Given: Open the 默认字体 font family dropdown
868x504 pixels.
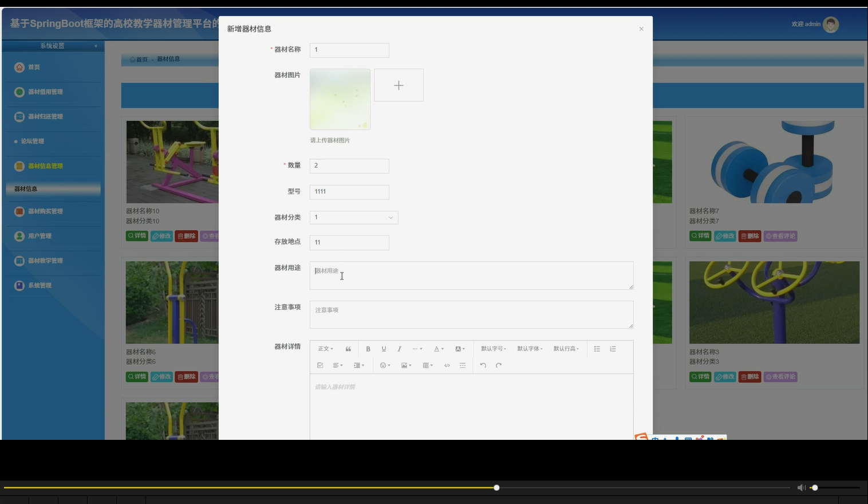Looking at the screenshot, I should tap(530, 348).
